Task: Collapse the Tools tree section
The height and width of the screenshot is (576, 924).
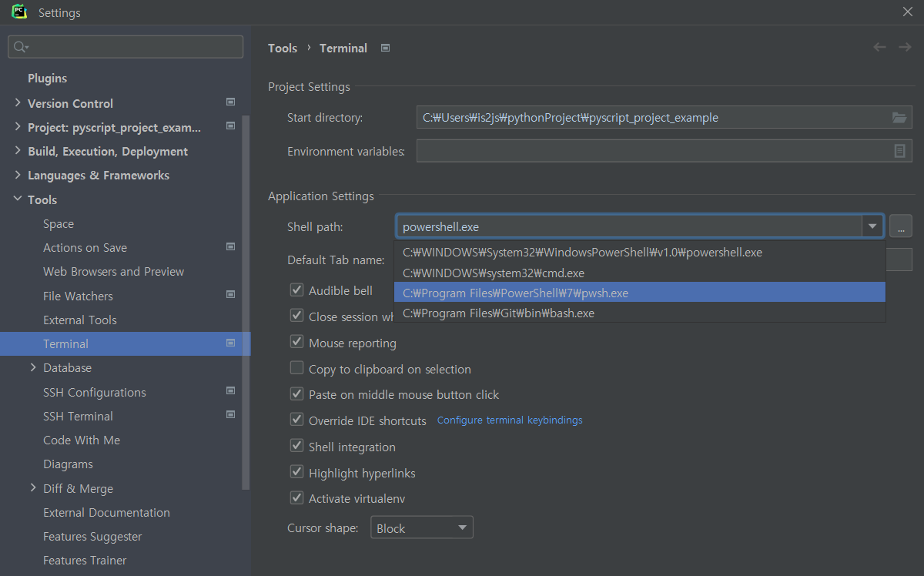Action: (18, 199)
